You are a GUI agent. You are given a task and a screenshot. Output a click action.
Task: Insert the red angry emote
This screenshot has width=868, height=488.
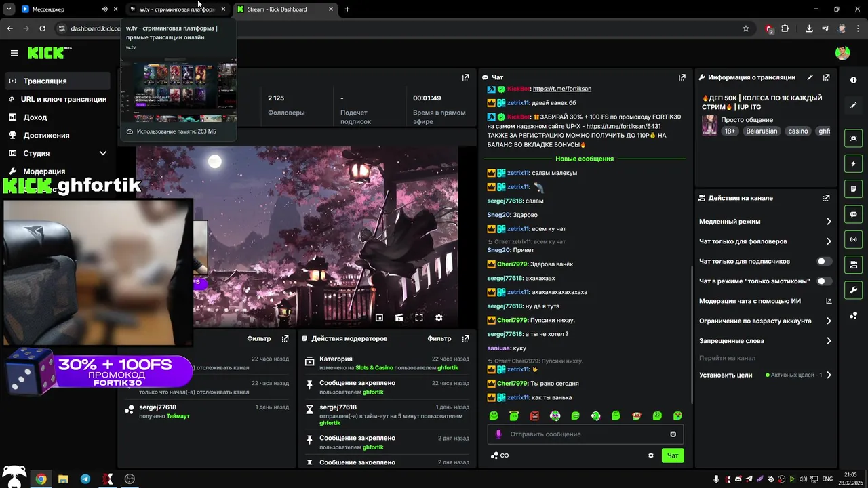coord(534,415)
